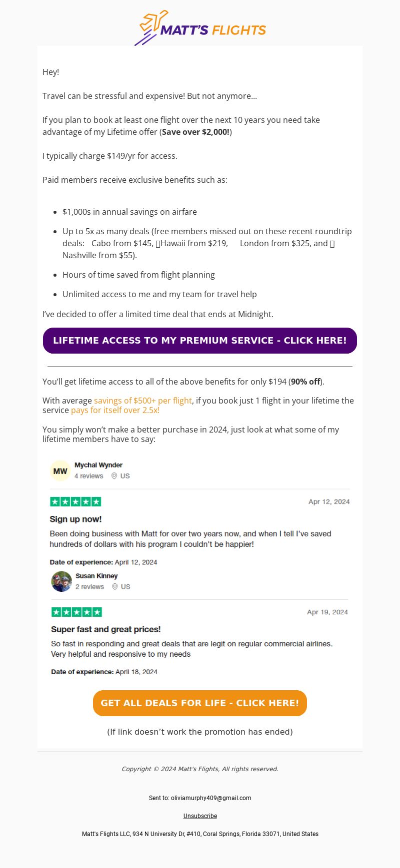
Task: Open the 'pays for itself over 2.5x!' link
Action: (x=115, y=410)
